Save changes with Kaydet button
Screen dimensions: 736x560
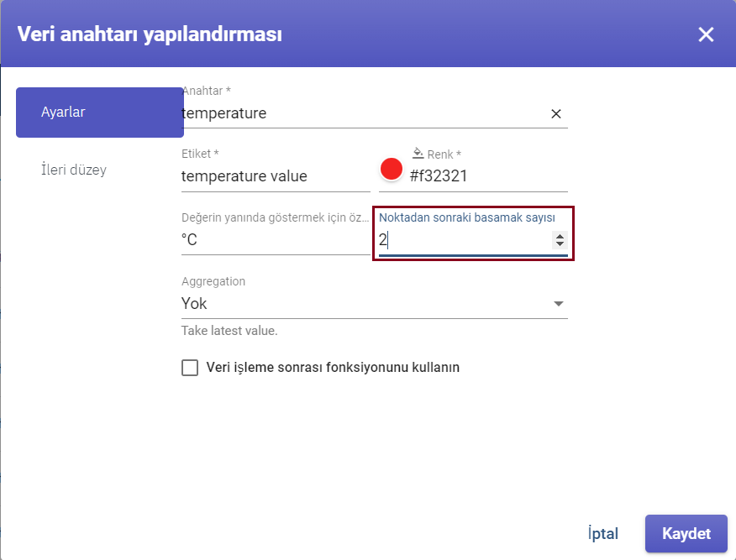(x=686, y=533)
